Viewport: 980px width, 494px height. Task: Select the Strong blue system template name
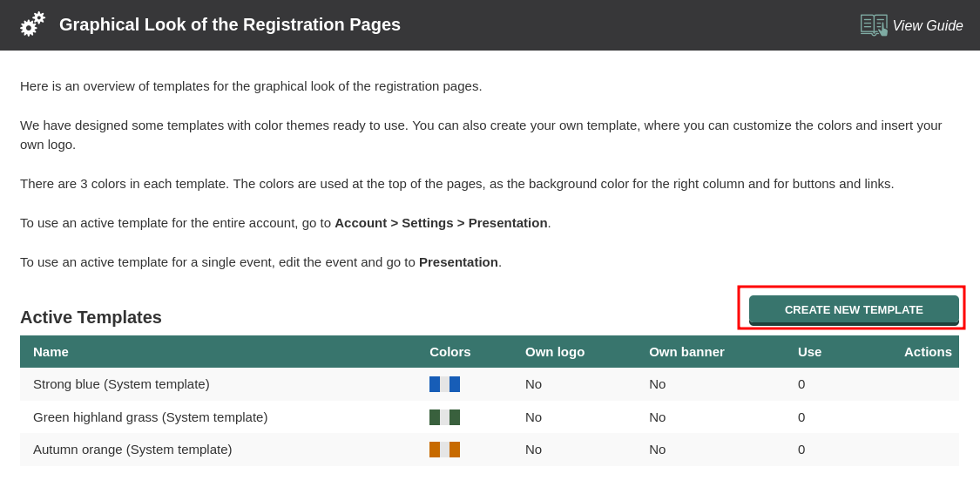(x=121, y=384)
